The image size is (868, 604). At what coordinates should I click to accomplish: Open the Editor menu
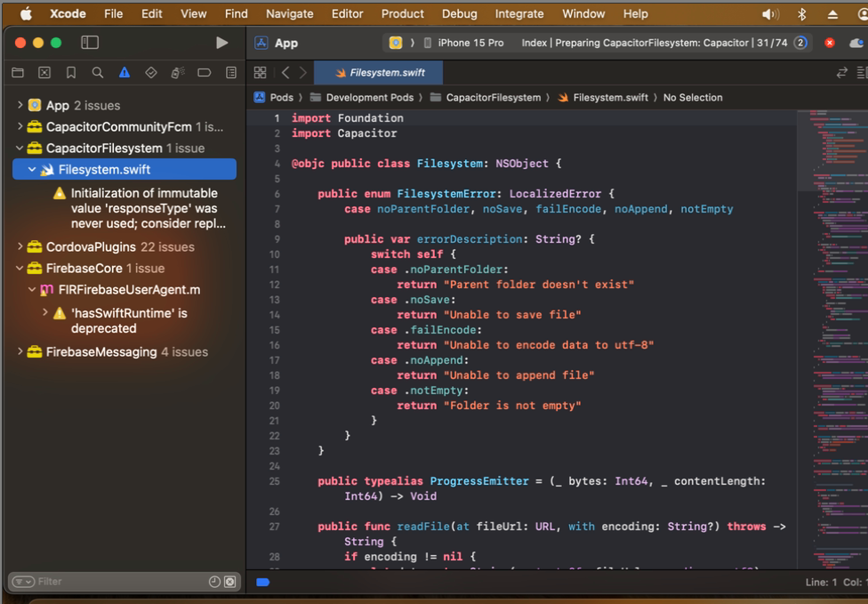coord(347,14)
